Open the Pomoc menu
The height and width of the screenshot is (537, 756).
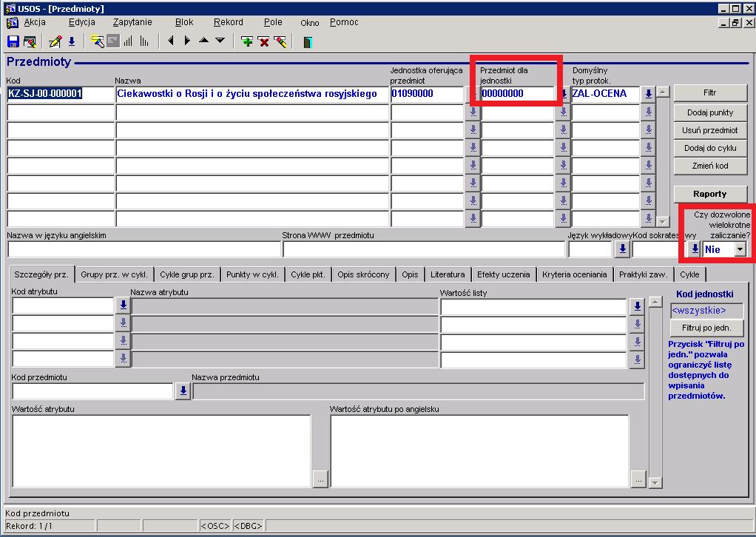344,22
